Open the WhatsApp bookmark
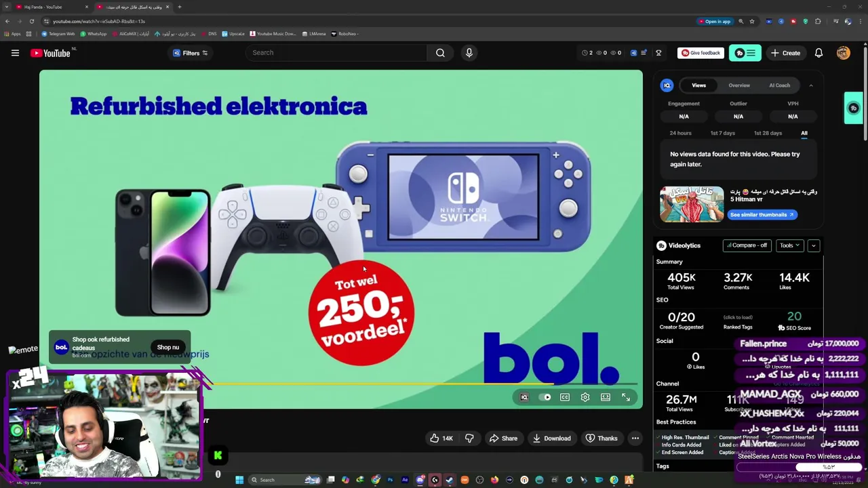This screenshot has height=488, width=868. [94, 34]
